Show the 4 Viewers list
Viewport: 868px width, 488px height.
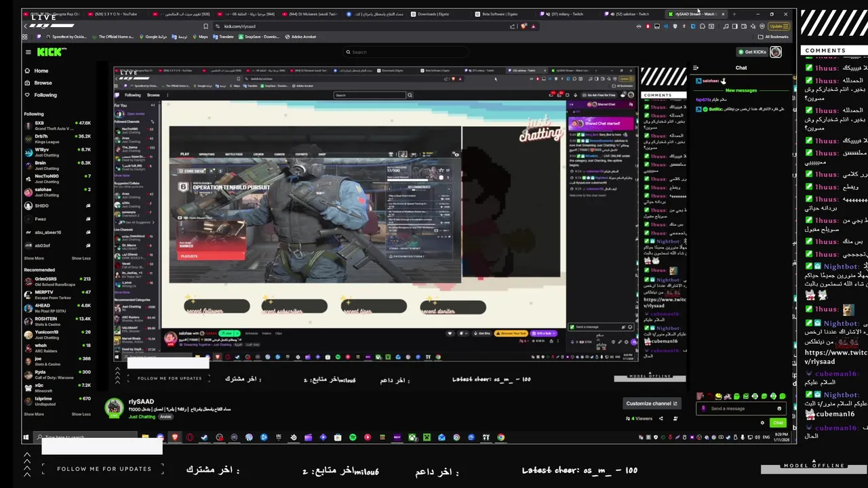tap(639, 418)
